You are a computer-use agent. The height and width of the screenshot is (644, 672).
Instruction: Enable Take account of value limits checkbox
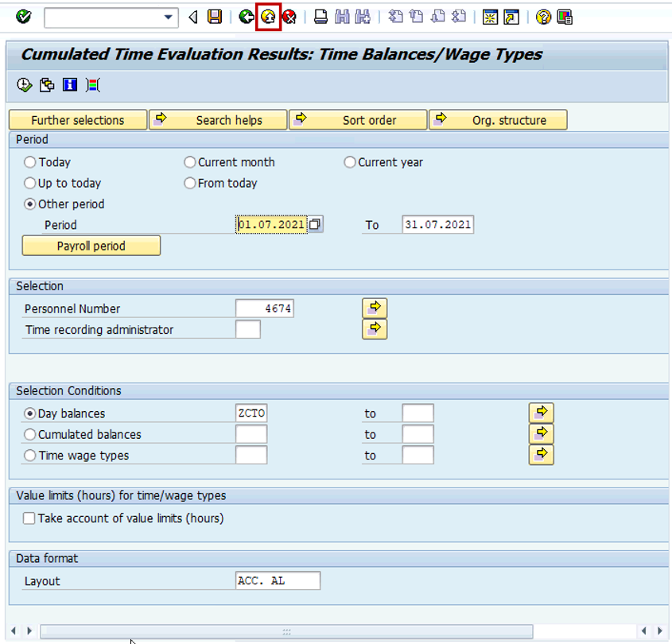pos(29,518)
